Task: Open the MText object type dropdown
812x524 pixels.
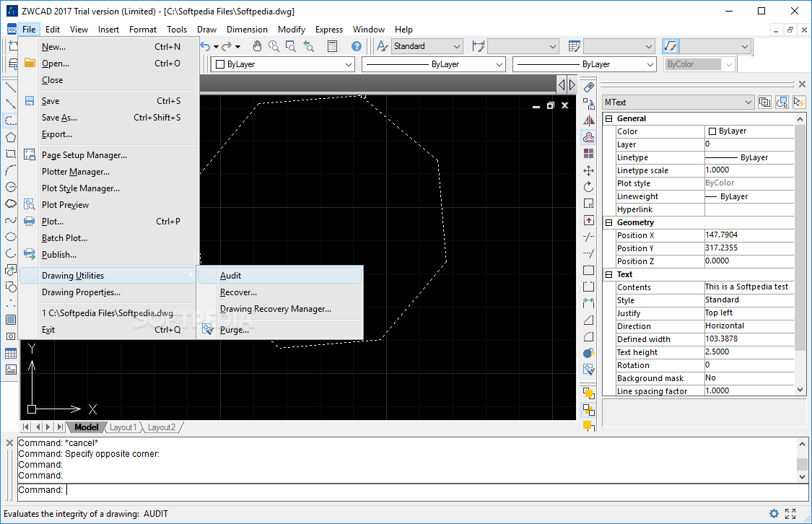Action: point(748,102)
